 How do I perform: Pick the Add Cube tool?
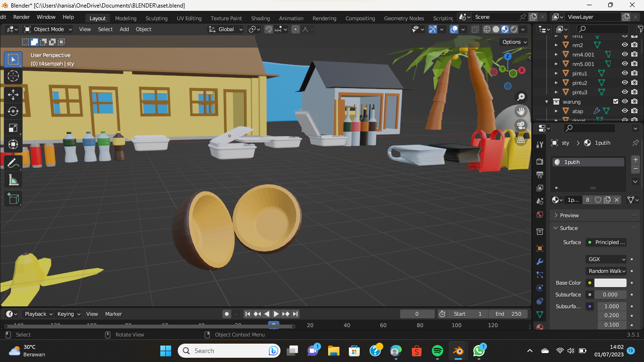(x=13, y=198)
